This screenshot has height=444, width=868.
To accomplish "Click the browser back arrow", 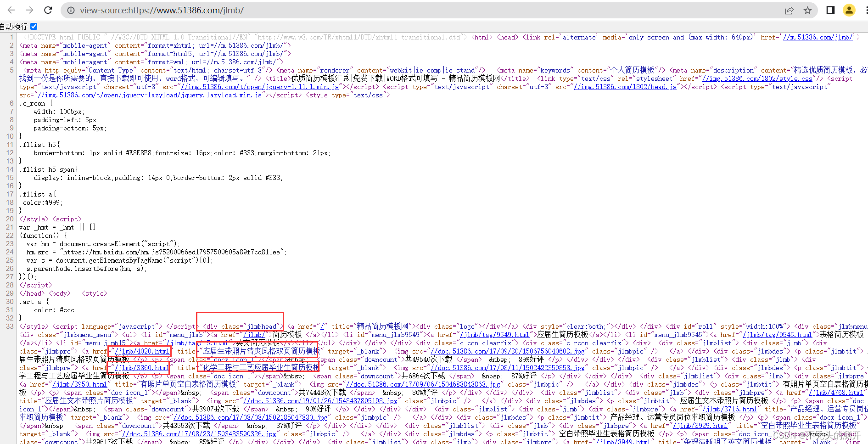I will 11,10.
